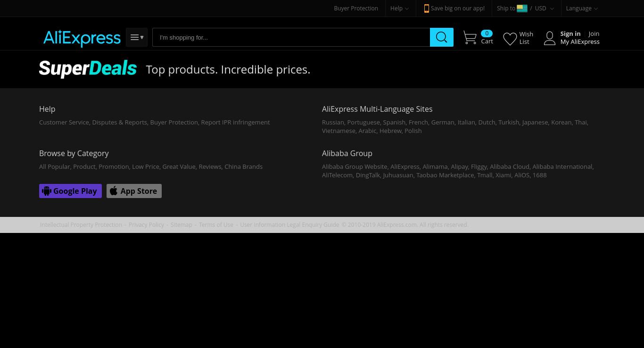This screenshot has width=644, height=348.
Task: Open Taobao Marketplace link
Action: tap(445, 175)
